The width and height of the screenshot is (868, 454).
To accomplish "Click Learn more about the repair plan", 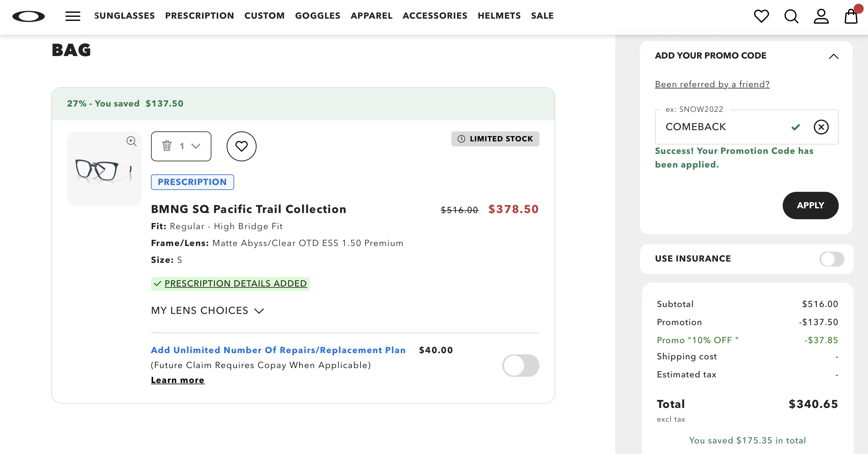I will pos(177,380).
